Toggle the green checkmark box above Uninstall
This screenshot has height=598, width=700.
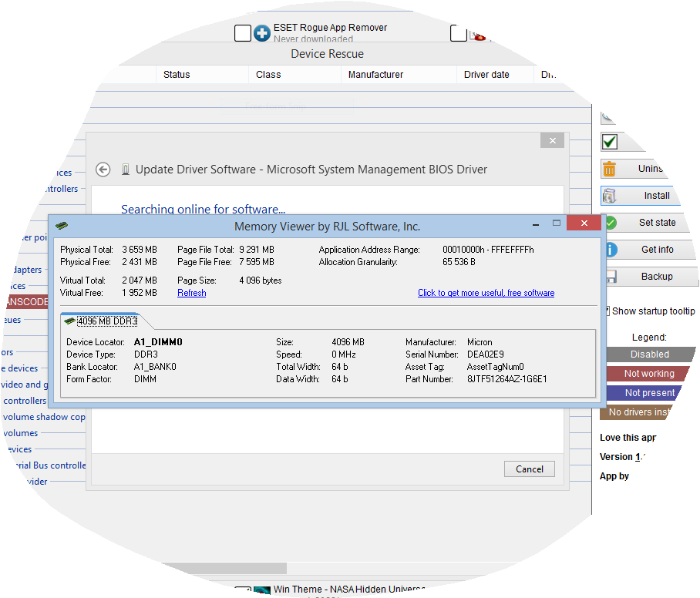(x=610, y=142)
